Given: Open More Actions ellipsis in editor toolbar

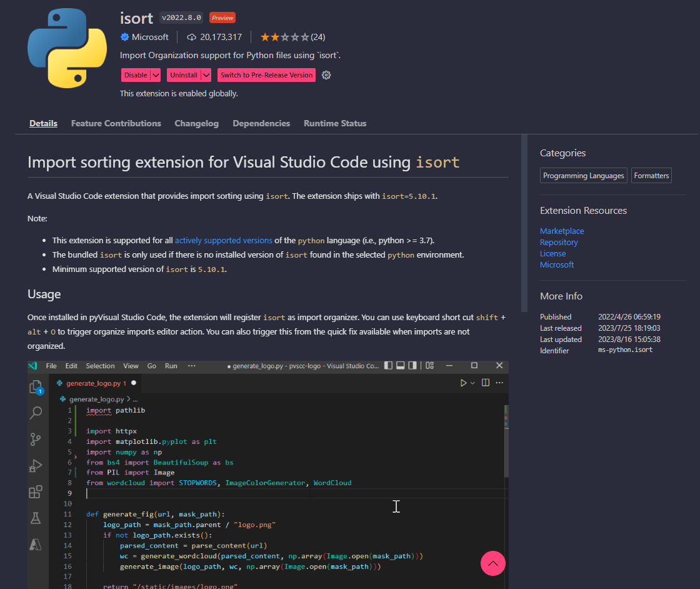Looking at the screenshot, I should click(499, 383).
